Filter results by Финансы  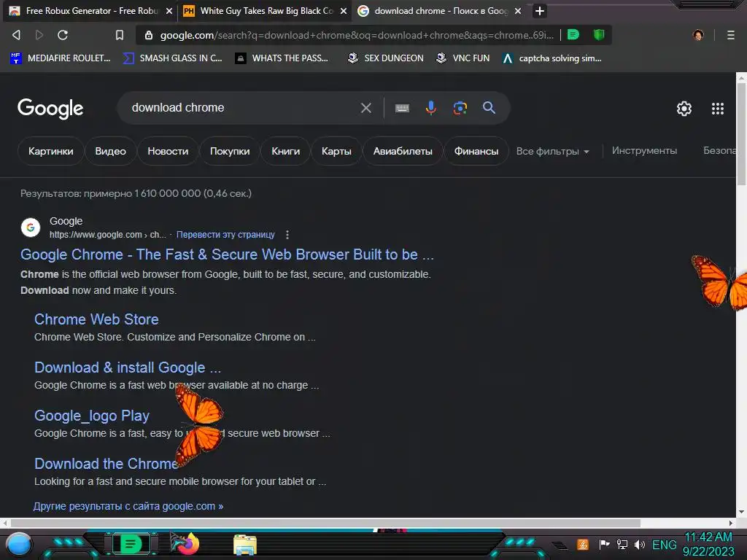click(476, 151)
